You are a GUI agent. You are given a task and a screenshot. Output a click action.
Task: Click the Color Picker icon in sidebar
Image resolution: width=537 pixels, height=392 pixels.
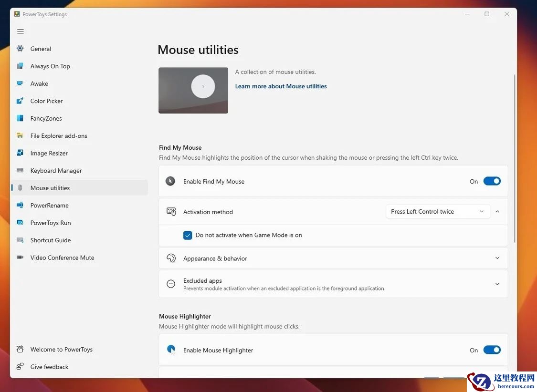(x=20, y=101)
